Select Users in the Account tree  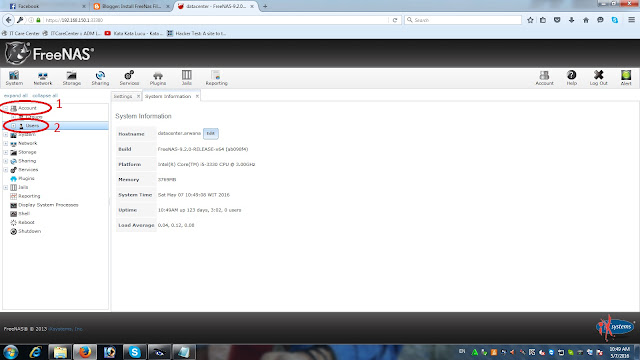click(x=32, y=126)
